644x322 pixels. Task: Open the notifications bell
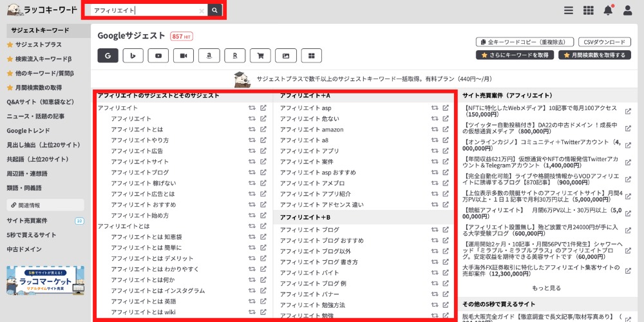coord(608,10)
